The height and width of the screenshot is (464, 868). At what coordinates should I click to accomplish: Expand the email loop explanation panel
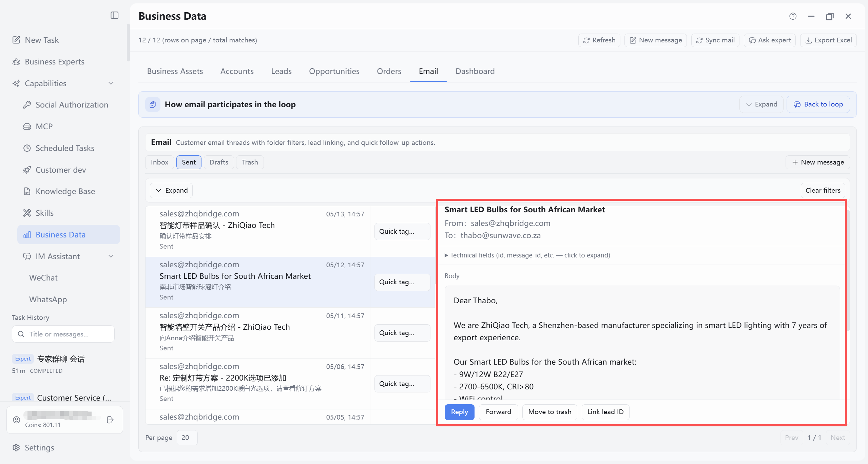(x=761, y=104)
